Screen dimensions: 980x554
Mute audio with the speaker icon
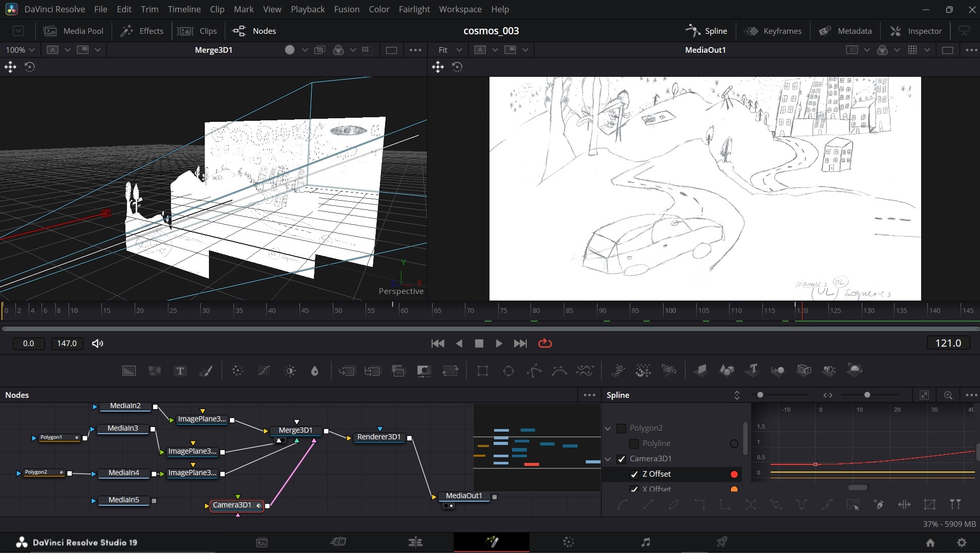(x=97, y=344)
